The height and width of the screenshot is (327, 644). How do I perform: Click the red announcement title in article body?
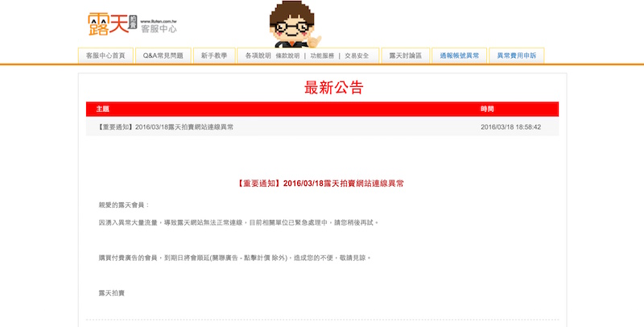[x=320, y=184]
